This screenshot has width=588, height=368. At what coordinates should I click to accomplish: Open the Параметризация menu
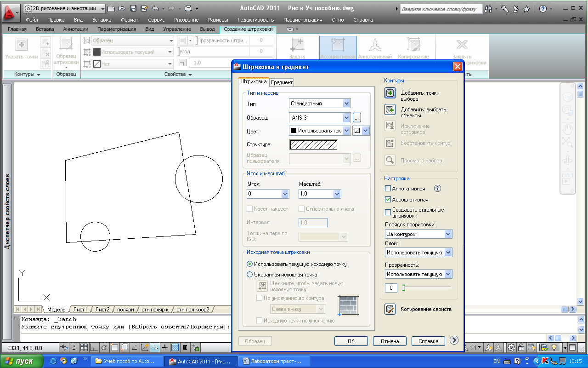click(x=303, y=20)
